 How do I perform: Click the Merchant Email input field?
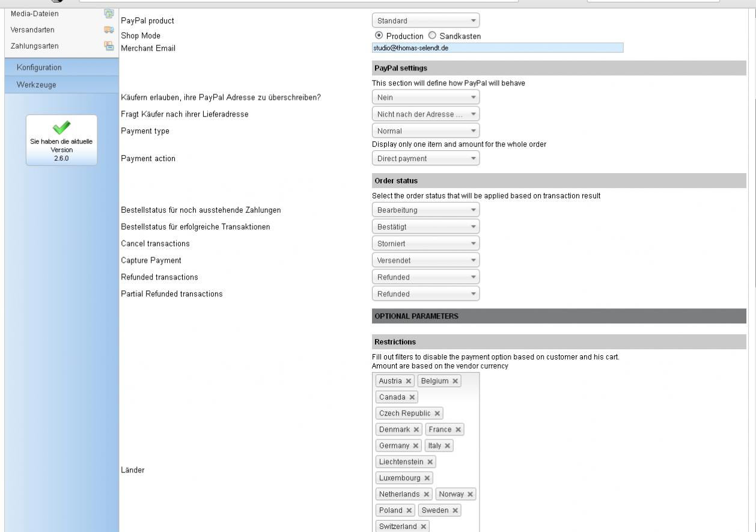click(x=497, y=48)
